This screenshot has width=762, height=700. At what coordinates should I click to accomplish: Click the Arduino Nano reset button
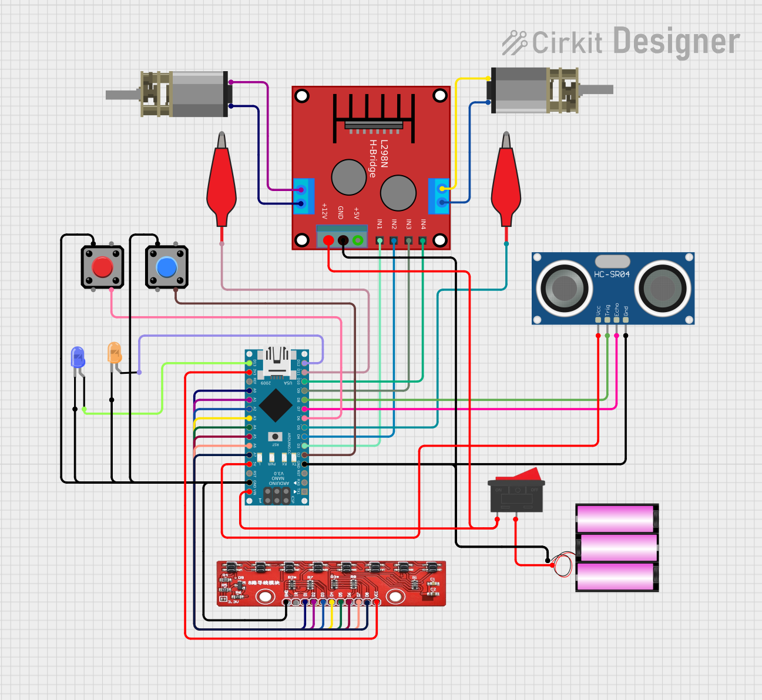point(274,436)
